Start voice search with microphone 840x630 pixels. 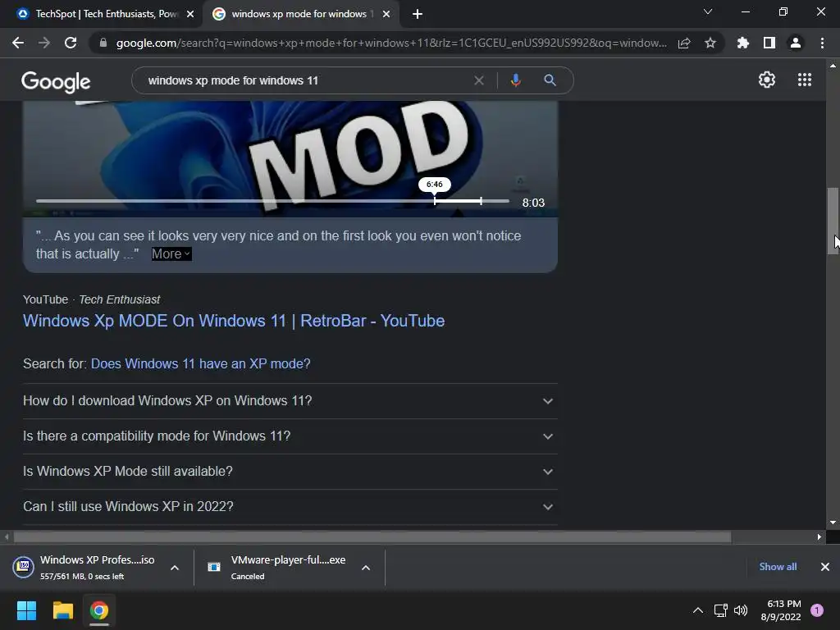pos(515,80)
